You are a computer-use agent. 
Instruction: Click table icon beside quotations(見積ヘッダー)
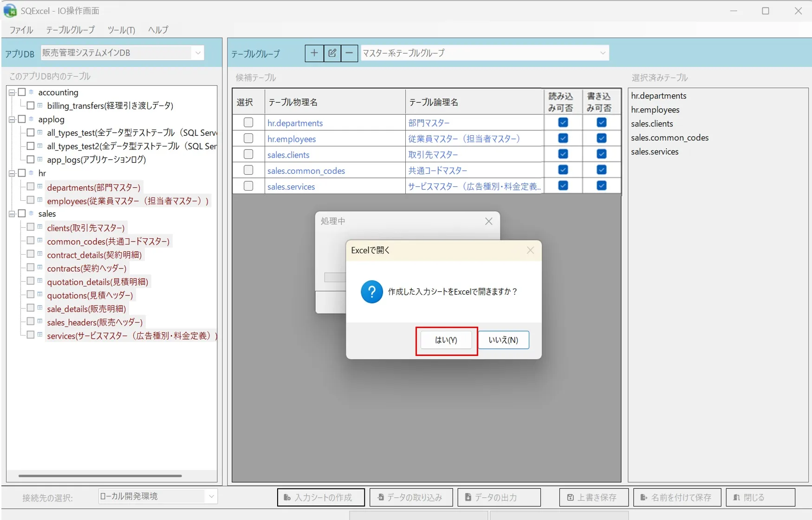coord(40,294)
